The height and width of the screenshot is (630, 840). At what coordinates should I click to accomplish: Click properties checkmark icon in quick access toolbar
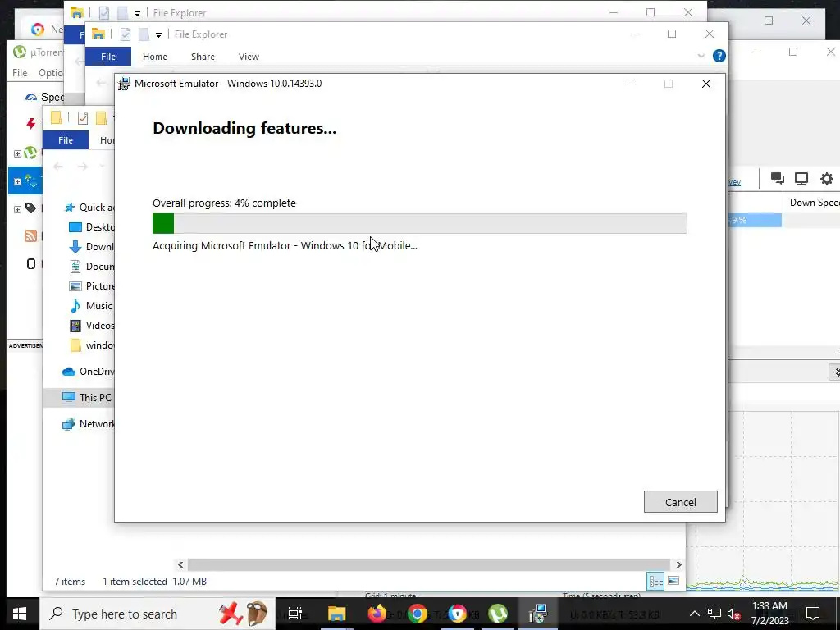click(126, 34)
